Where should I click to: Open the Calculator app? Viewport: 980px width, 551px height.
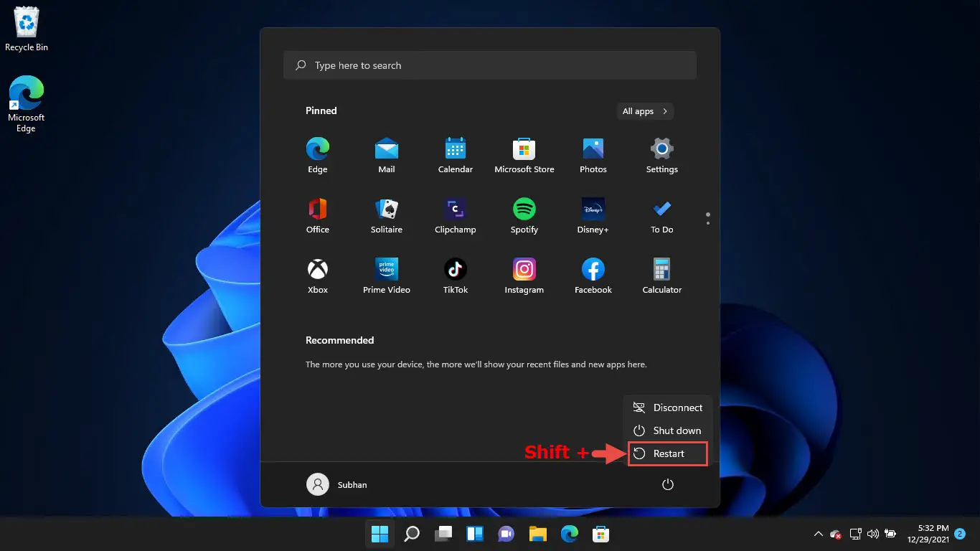point(661,276)
